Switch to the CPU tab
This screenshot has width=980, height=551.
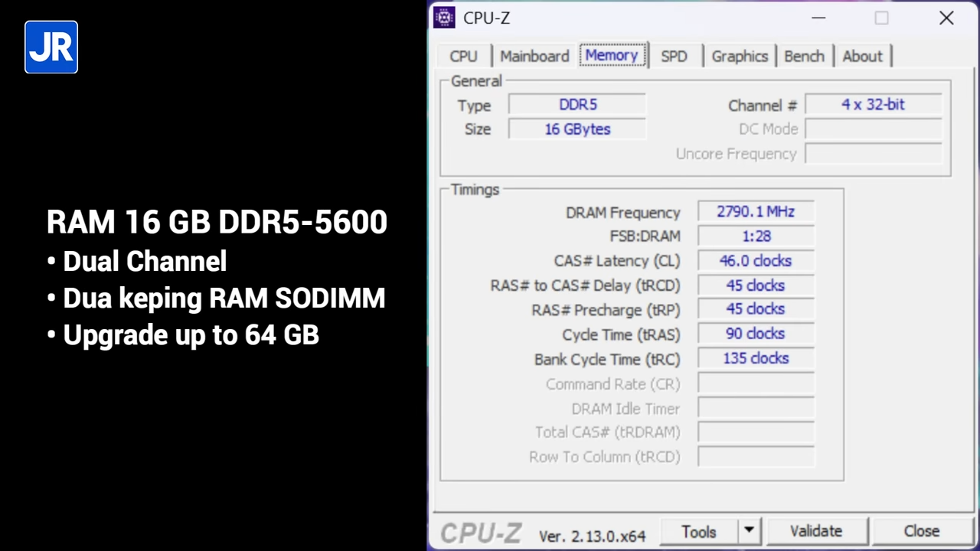tap(463, 56)
